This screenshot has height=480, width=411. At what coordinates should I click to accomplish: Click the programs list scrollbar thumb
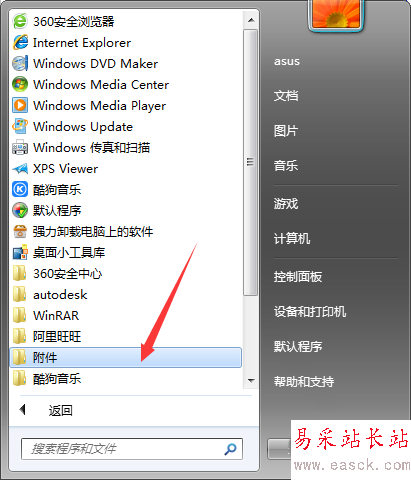(x=250, y=162)
